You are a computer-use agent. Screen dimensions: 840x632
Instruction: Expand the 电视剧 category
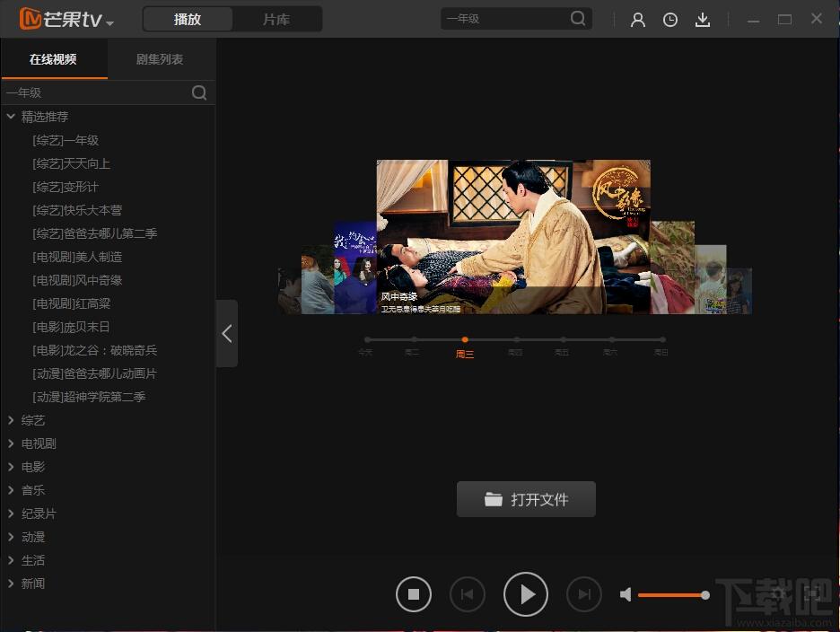11,443
